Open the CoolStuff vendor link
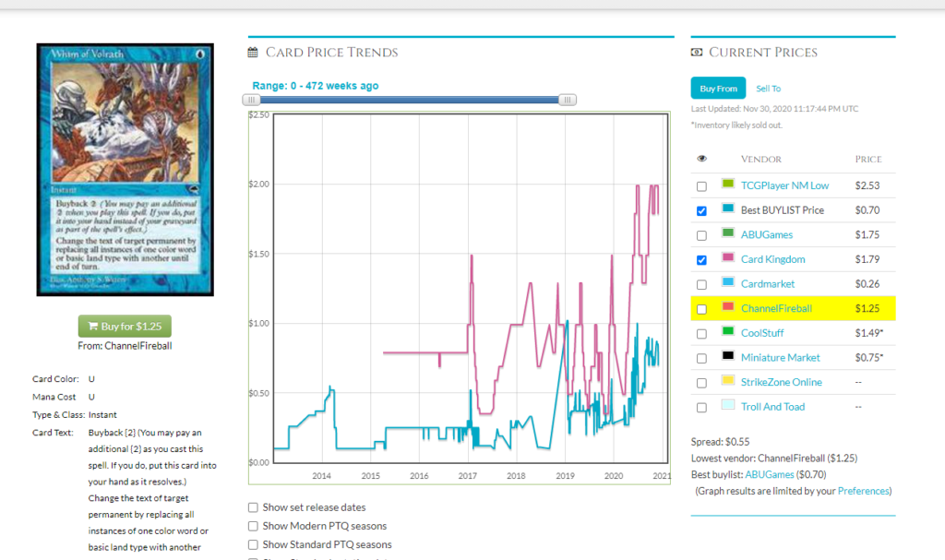 (762, 333)
